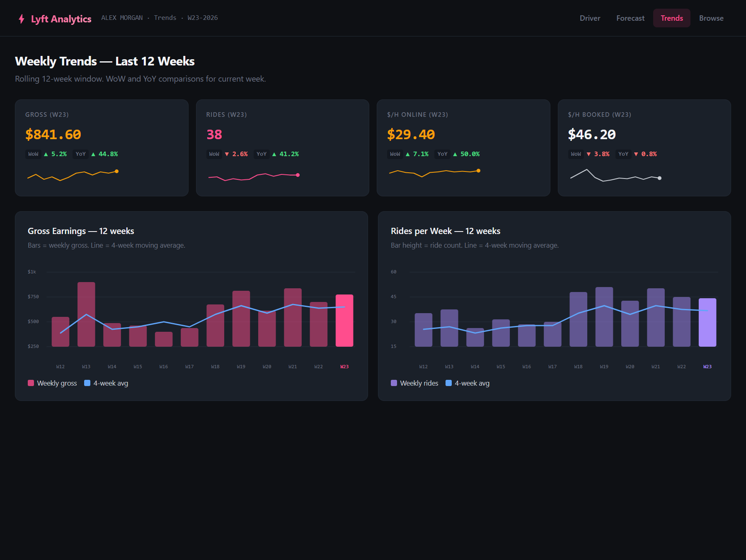Click the $/H Online sparkline end dot
The height and width of the screenshot is (560, 746).
[x=479, y=171]
